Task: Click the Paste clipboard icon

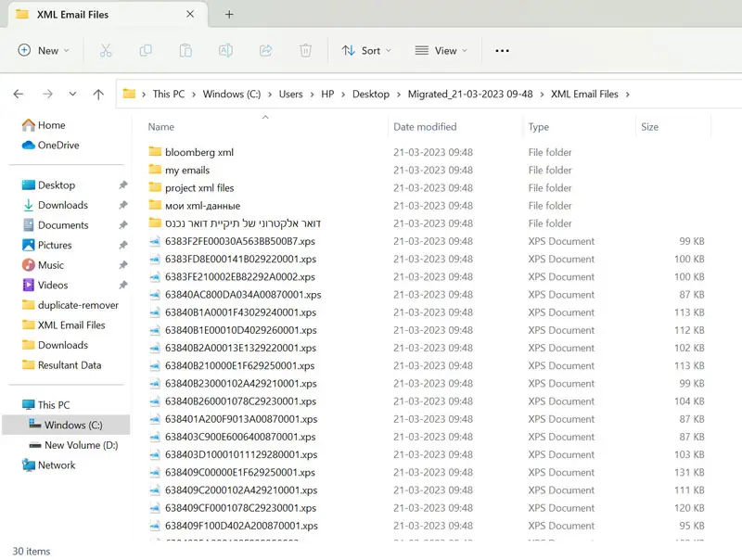Action: tap(185, 51)
